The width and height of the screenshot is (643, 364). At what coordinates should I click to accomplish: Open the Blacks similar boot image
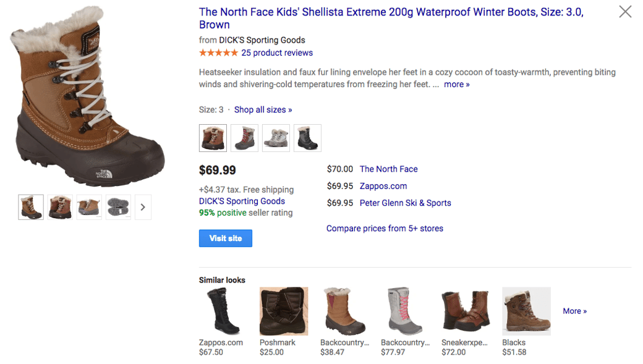pos(526,311)
